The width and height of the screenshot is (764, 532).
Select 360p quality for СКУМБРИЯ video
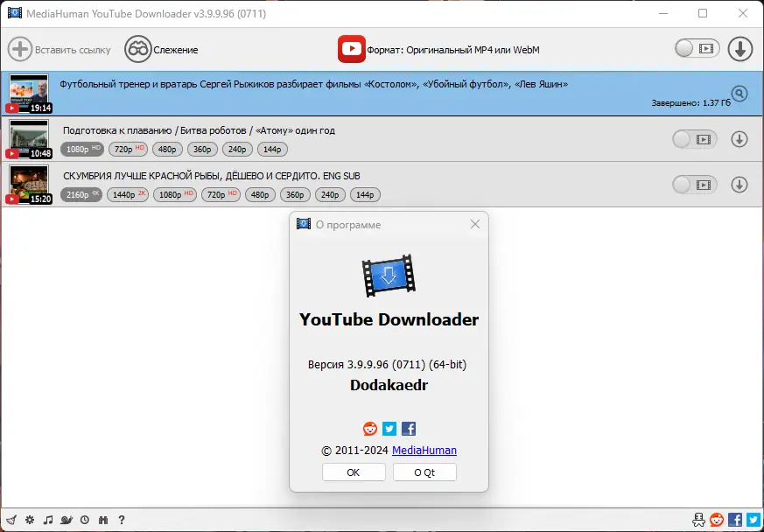[x=295, y=195]
